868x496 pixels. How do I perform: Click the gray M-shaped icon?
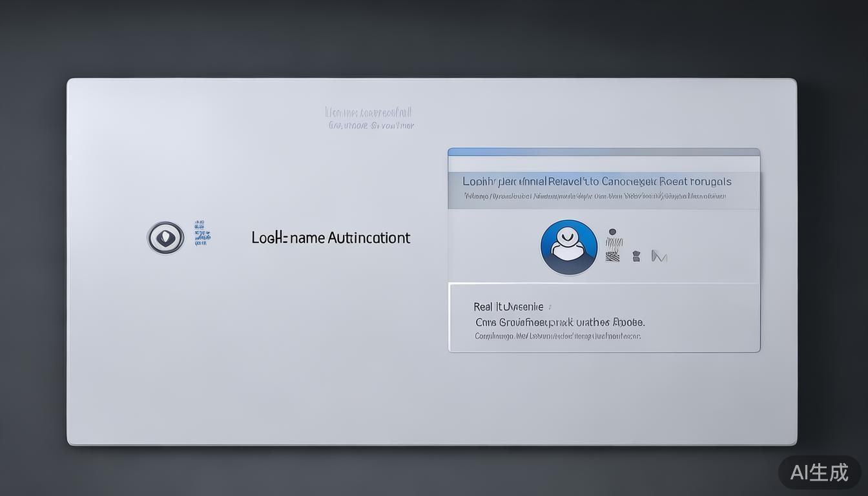(659, 256)
